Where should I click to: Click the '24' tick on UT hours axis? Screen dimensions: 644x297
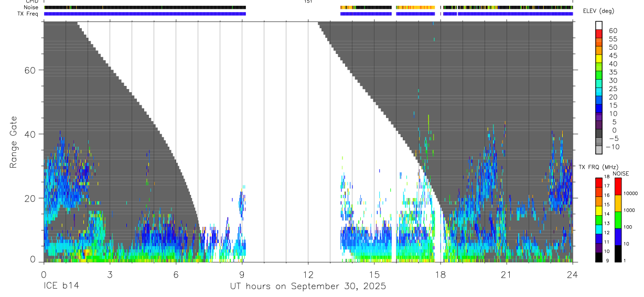coord(573,274)
